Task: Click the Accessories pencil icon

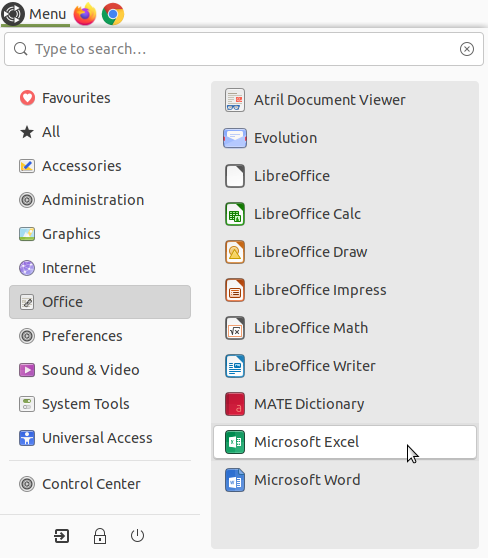Action: 27,166
